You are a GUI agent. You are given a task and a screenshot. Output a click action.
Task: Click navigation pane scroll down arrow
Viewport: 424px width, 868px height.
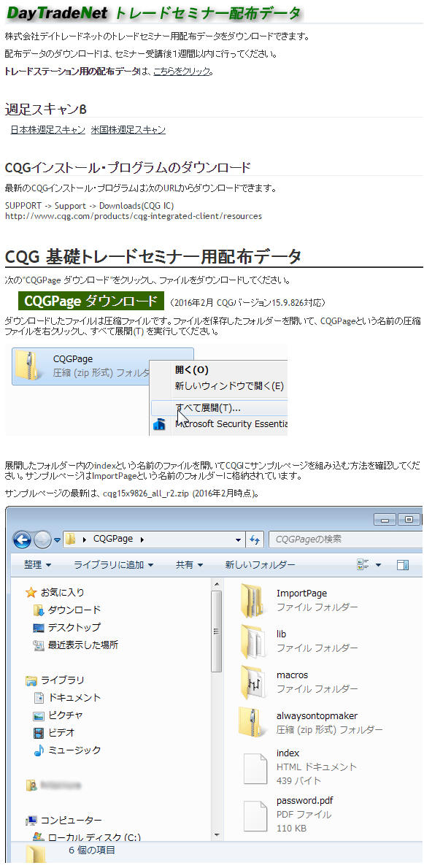(x=217, y=835)
